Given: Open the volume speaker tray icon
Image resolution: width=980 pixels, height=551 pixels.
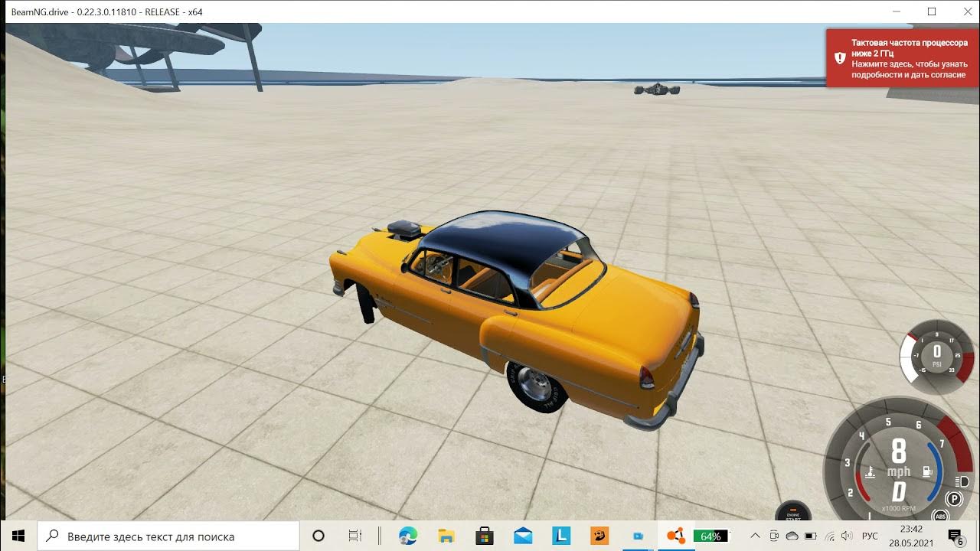Looking at the screenshot, I should 847,536.
